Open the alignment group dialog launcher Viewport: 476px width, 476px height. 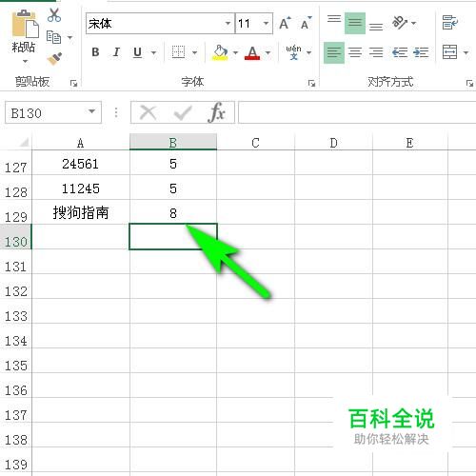tap(469, 84)
